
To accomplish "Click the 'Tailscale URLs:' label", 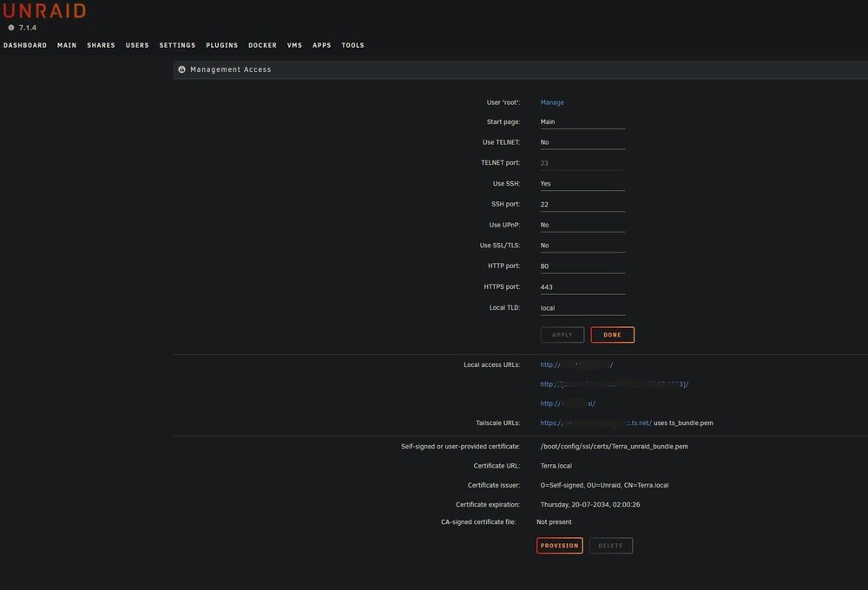I will (497, 423).
